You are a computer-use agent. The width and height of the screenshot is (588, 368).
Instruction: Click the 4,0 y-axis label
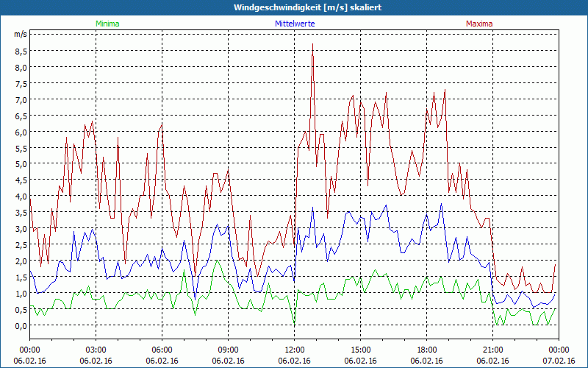click(x=21, y=197)
